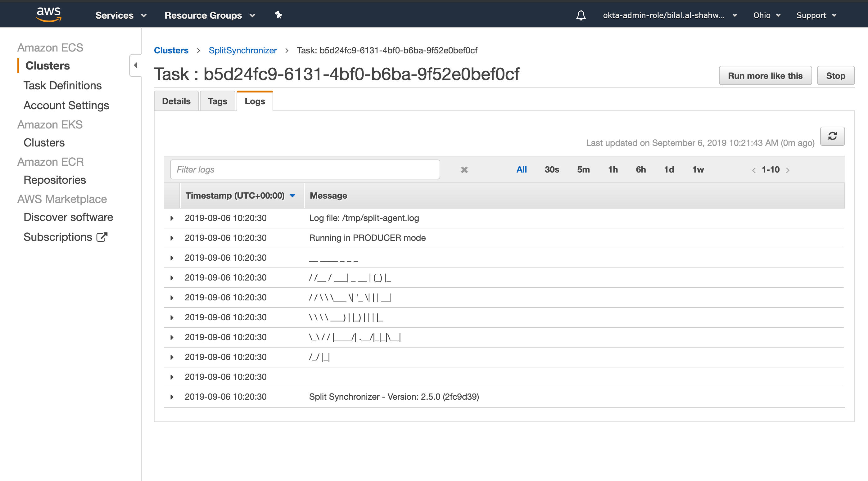Switch to the Tags tab
This screenshot has width=868, height=481.
point(217,101)
